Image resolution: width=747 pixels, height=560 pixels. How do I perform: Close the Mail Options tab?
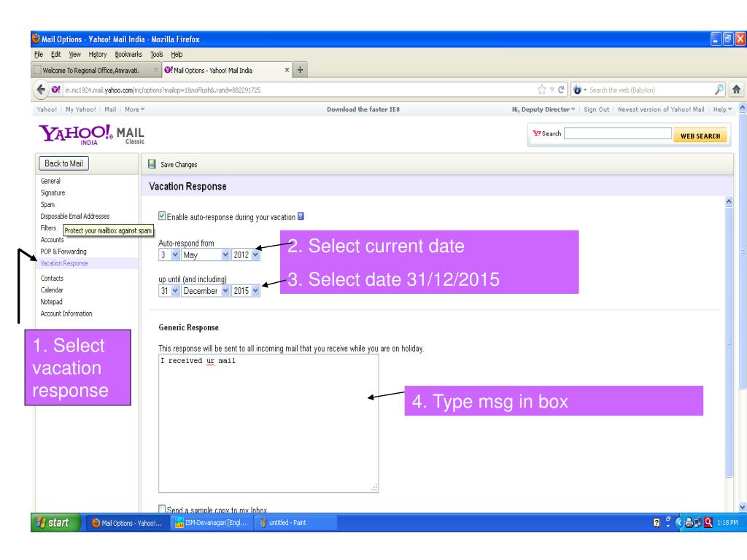point(287,70)
